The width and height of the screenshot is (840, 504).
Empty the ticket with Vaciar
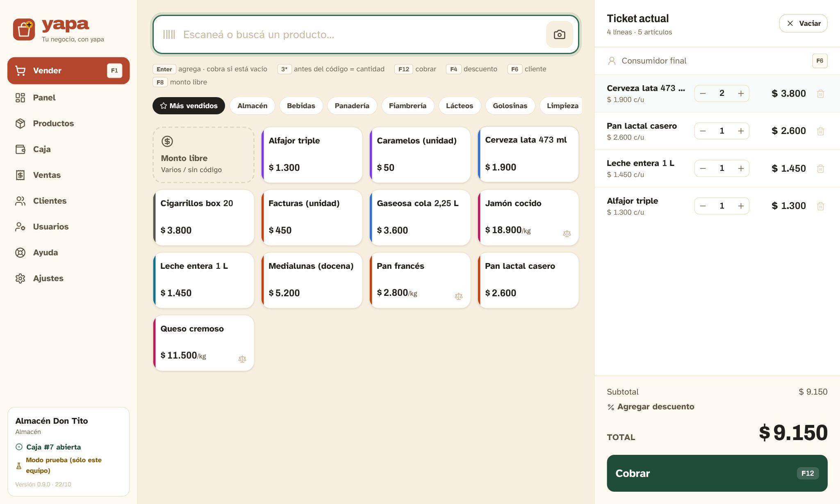pyautogui.click(x=803, y=23)
